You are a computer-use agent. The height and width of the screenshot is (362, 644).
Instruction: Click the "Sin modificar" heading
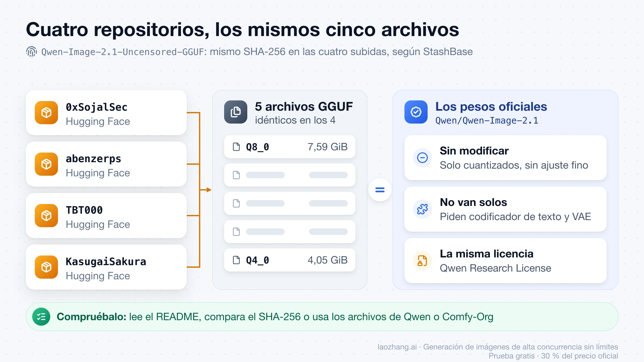click(474, 151)
